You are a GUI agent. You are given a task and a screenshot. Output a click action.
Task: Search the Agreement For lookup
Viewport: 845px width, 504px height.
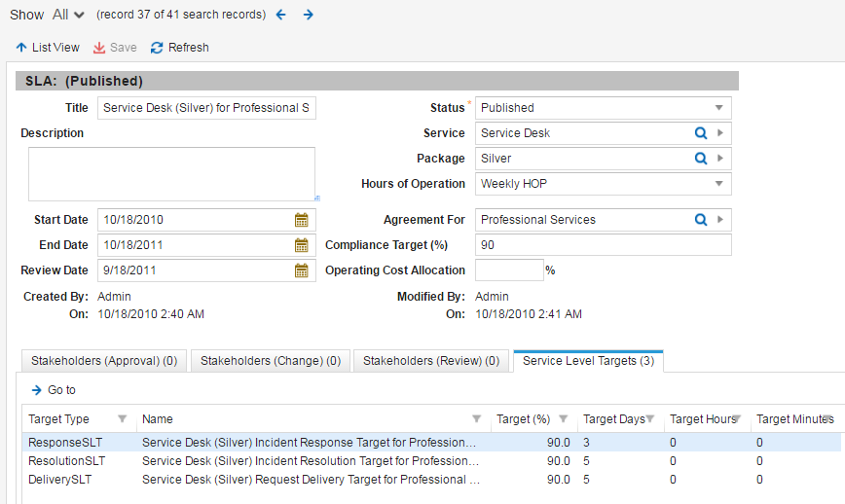pyautogui.click(x=700, y=220)
